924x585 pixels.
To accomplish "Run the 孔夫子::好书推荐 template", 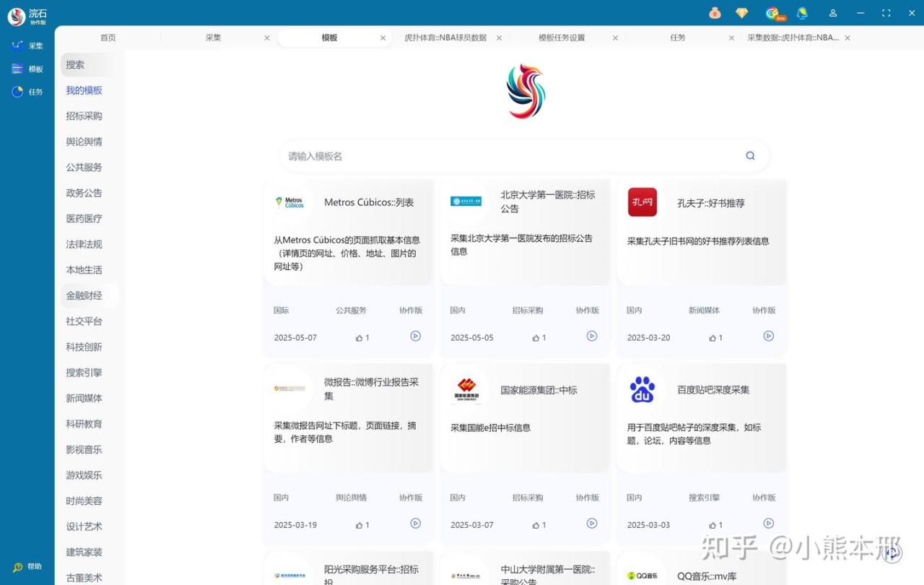I will pyautogui.click(x=769, y=336).
